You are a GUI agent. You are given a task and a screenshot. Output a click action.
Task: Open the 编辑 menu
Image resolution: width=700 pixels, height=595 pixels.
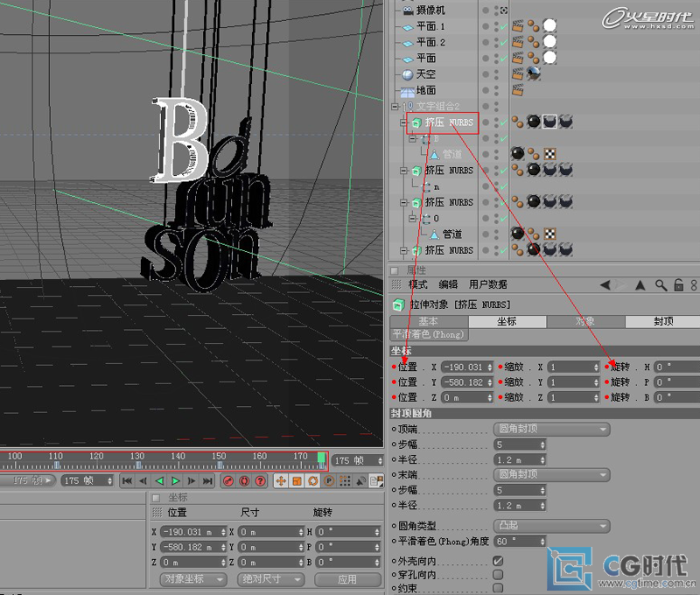448,284
